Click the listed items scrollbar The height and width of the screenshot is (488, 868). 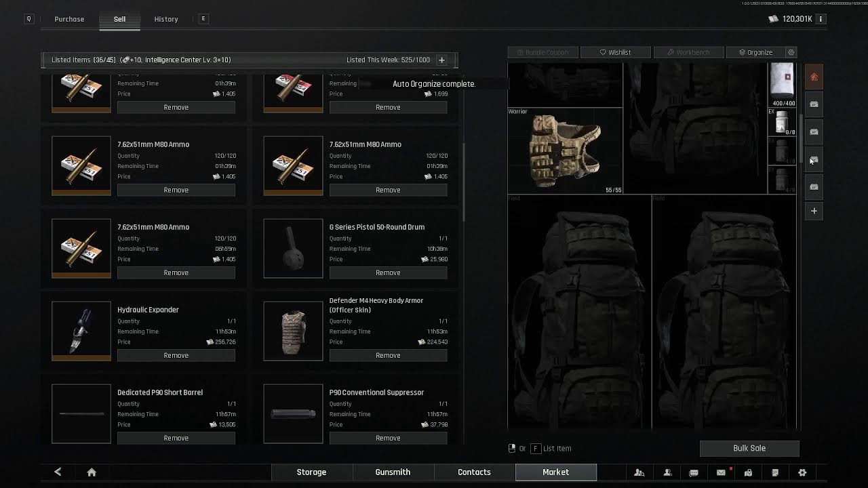pos(464,182)
